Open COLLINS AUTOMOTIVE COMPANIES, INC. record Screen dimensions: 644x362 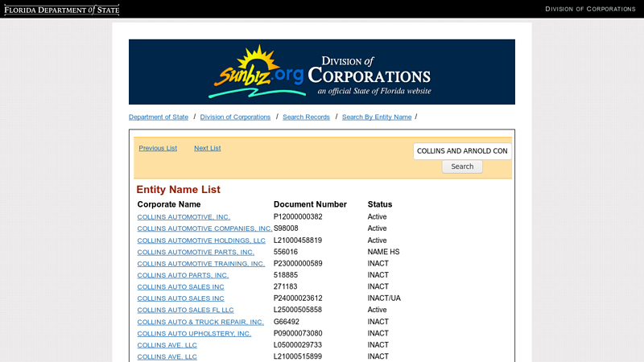(204, 228)
